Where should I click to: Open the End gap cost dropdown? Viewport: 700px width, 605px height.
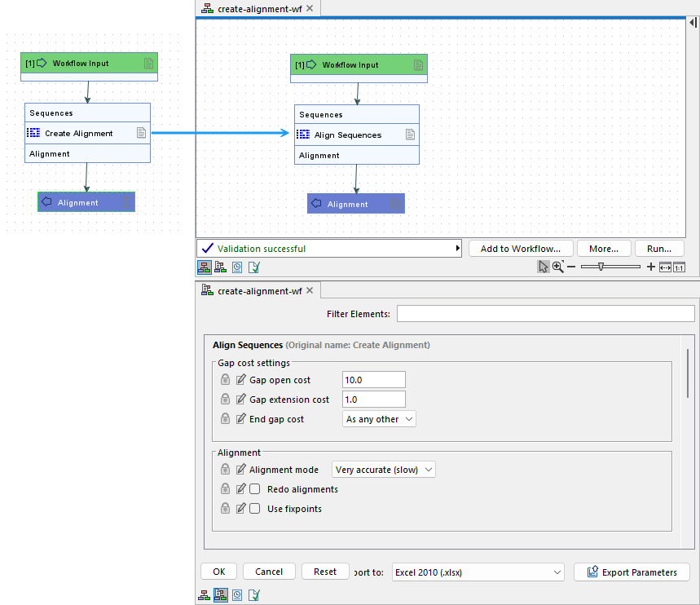coord(379,418)
